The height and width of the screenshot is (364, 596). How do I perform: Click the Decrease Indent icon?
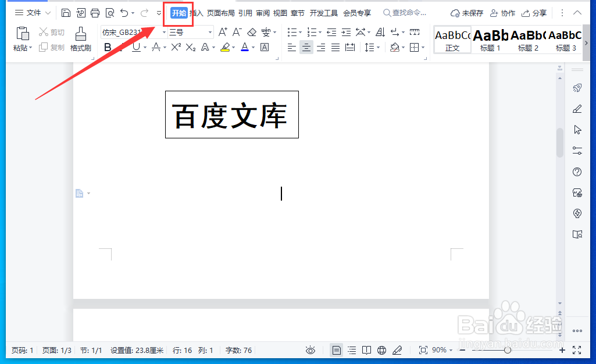[x=331, y=32]
